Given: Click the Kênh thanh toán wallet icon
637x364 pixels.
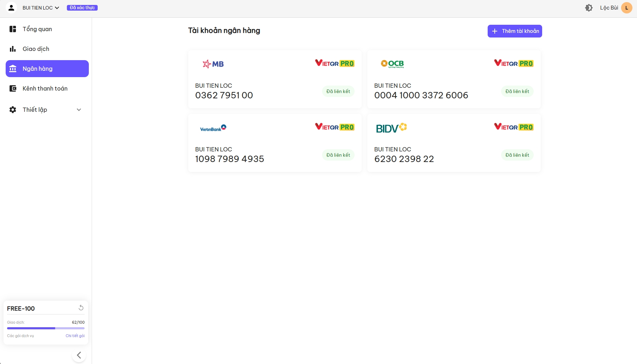Looking at the screenshot, I should tap(13, 88).
